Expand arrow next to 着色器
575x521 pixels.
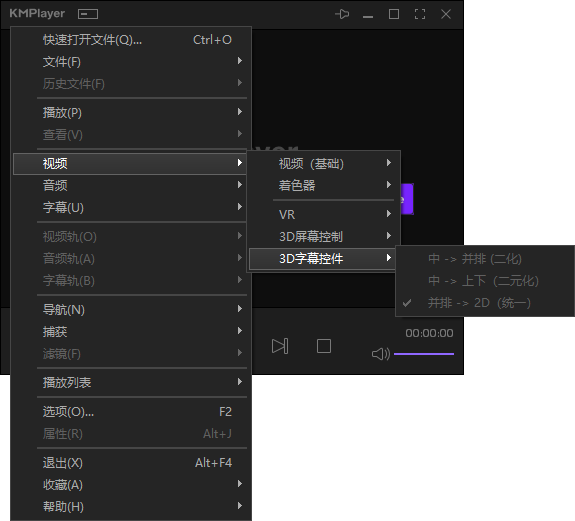click(x=389, y=184)
